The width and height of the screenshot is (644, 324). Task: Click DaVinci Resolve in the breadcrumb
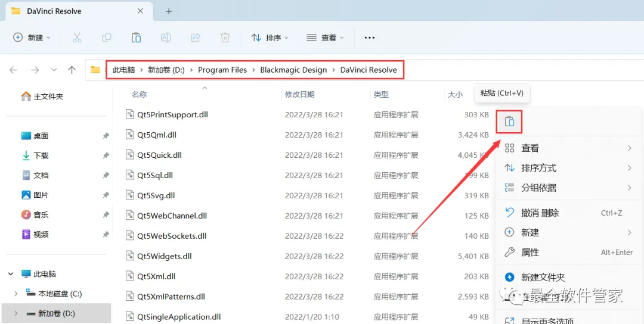369,70
